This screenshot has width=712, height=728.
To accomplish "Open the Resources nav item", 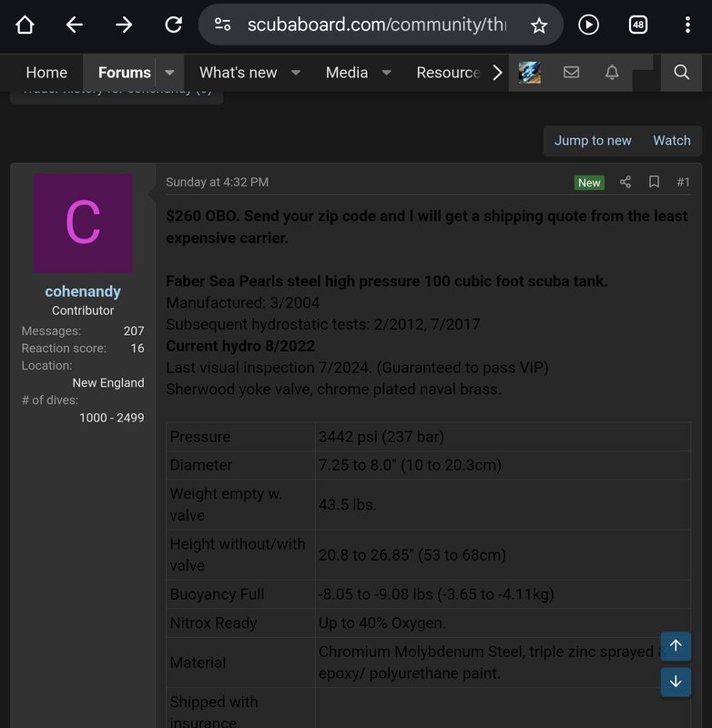I will point(448,73).
